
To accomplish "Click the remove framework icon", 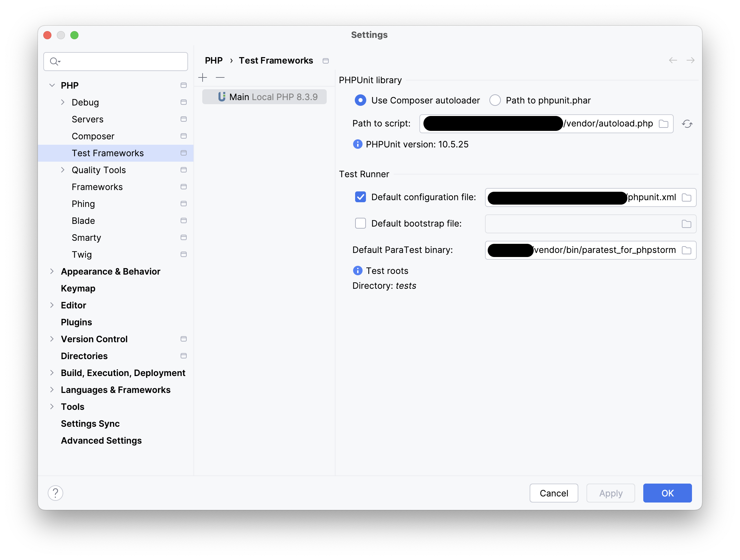I will (x=221, y=78).
